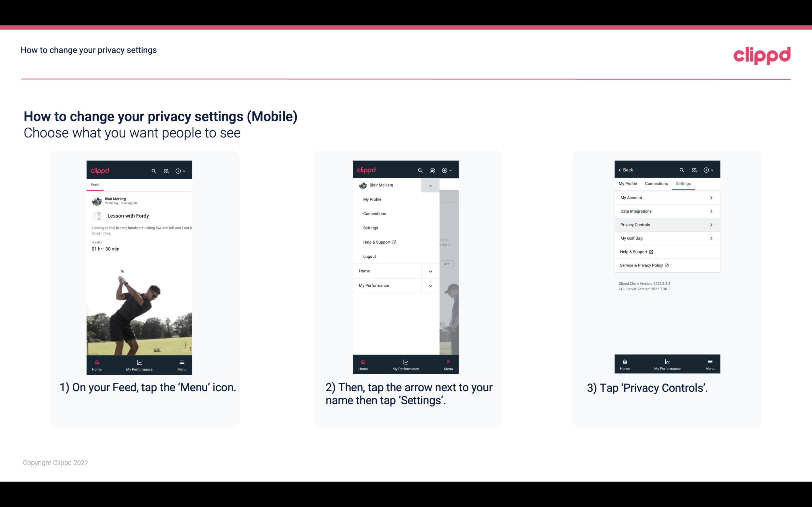The image size is (812, 507).
Task: Open Privacy Controls in settings menu
Action: pos(667,224)
